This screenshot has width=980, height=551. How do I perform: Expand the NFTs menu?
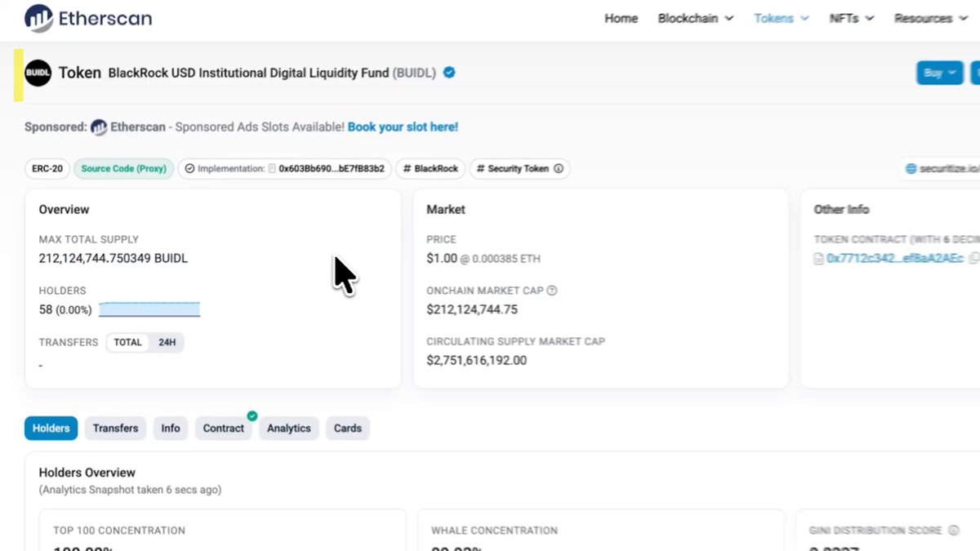coord(852,18)
